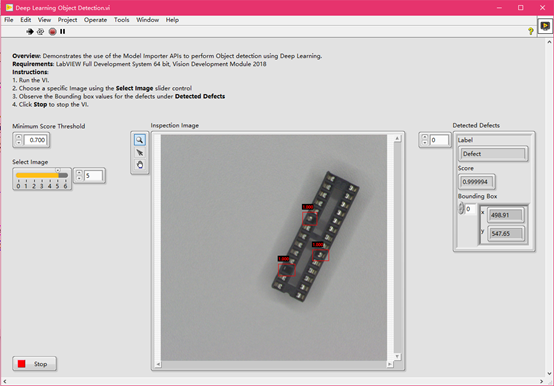The height and width of the screenshot is (386, 554).
Task: Click the Abort Execution red button
Action: 52,32
